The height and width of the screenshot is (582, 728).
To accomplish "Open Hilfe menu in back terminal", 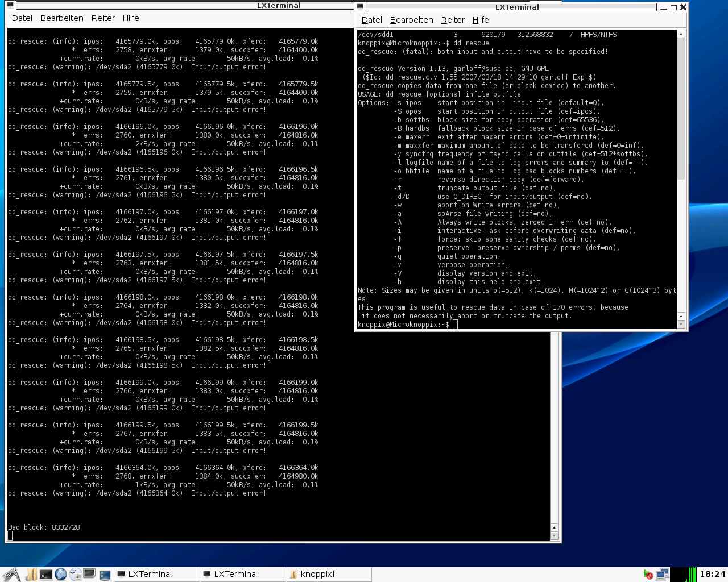I will pyautogui.click(x=131, y=18).
